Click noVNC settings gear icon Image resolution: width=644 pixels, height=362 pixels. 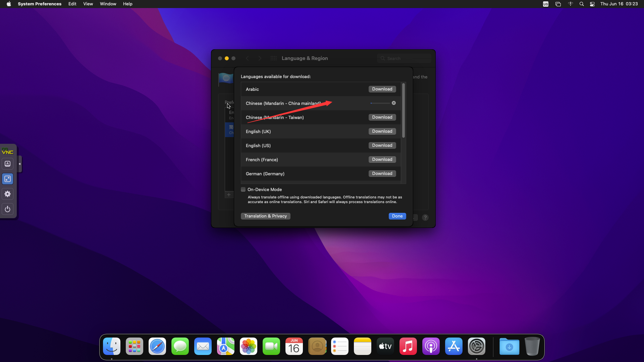(x=8, y=194)
